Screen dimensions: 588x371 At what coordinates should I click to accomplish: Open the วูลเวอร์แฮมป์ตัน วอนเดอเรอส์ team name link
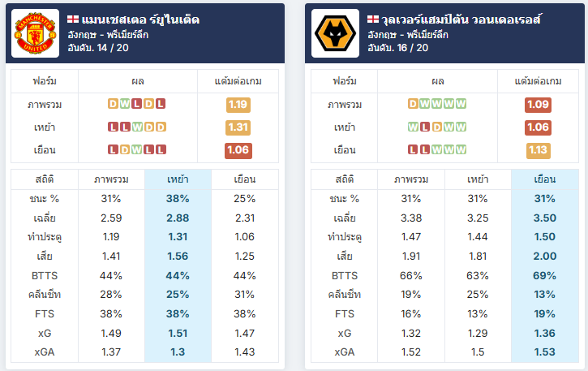[x=461, y=19]
